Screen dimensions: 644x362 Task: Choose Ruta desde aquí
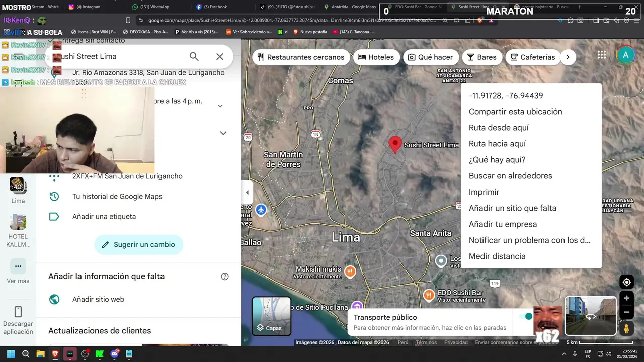point(531,128)
